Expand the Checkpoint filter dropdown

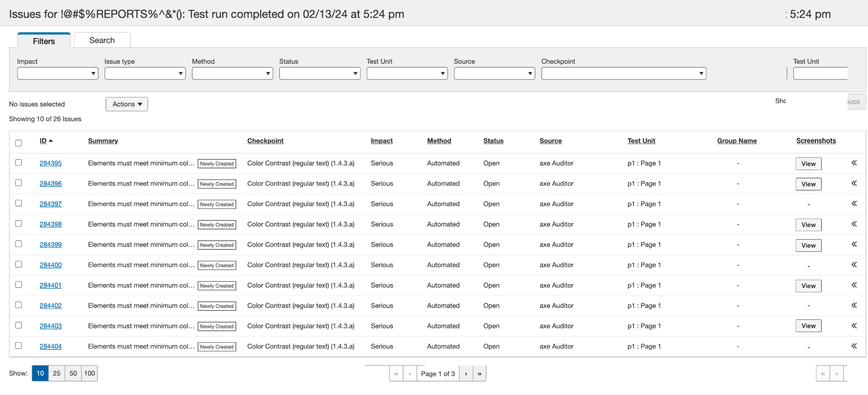pos(623,74)
